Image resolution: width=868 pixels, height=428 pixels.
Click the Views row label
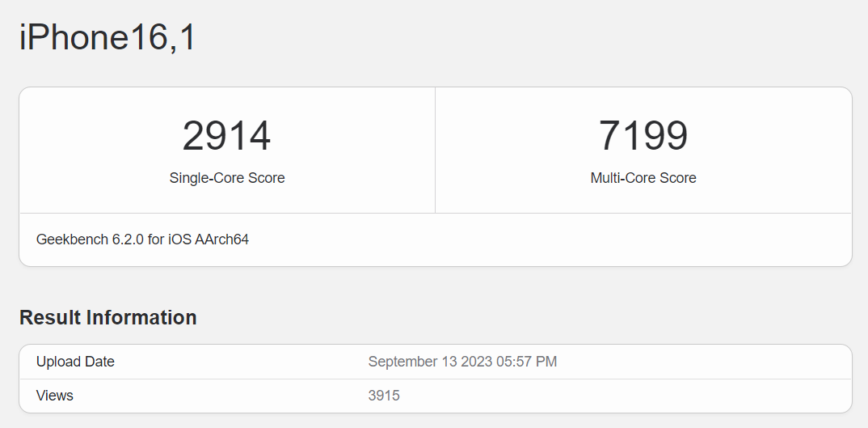pos(55,396)
